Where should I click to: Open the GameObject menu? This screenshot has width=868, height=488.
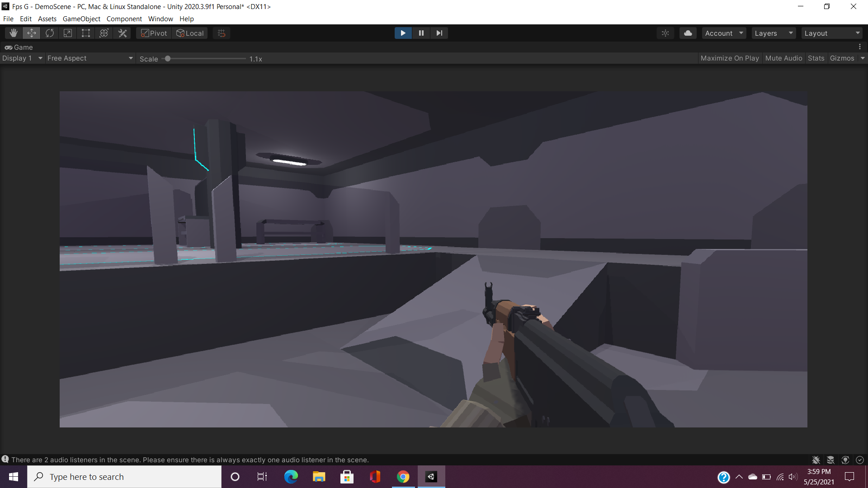81,19
